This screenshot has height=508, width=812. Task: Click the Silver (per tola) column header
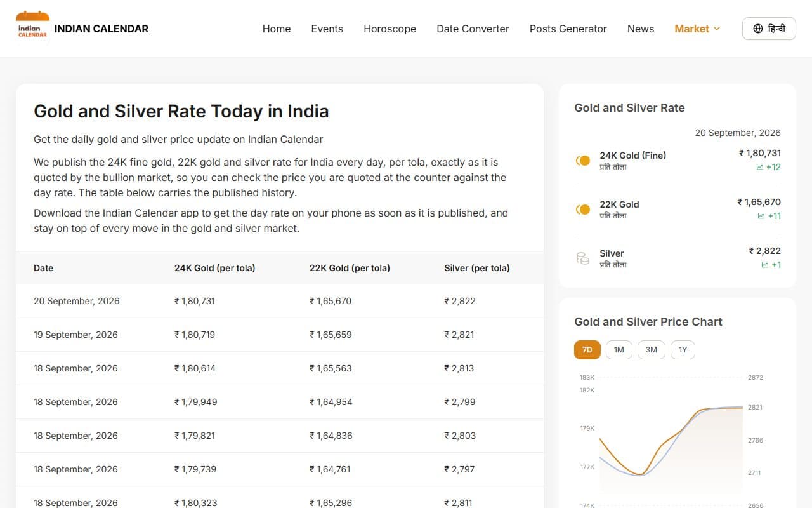pos(477,268)
